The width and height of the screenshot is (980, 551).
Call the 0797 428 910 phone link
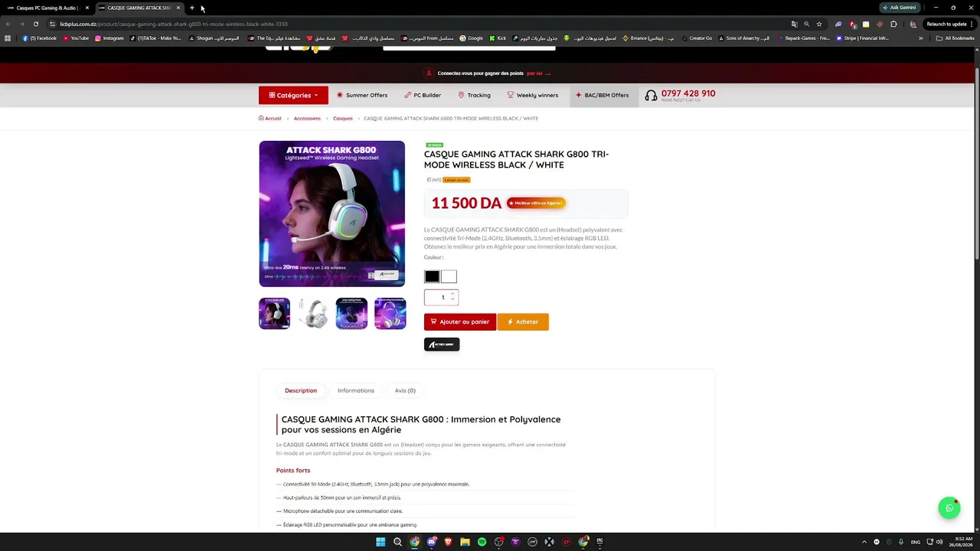tap(688, 93)
